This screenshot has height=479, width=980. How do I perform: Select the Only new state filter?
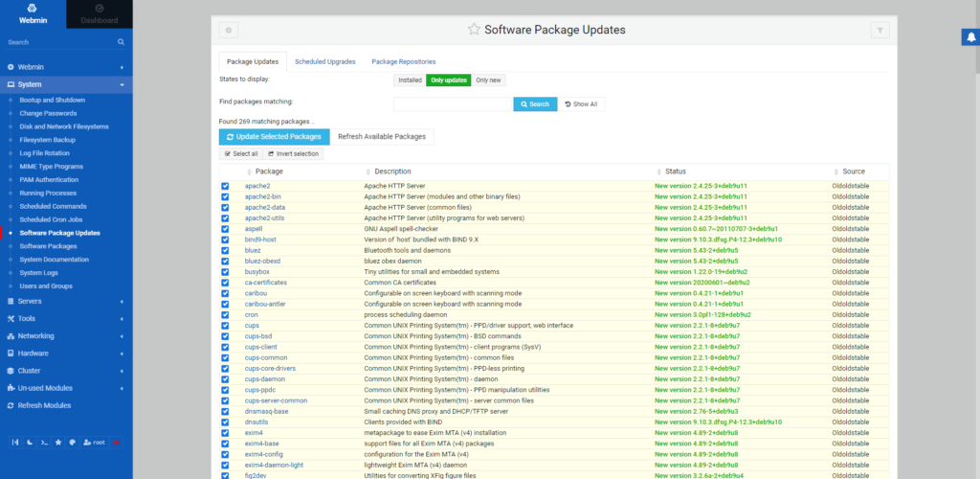[x=488, y=80]
